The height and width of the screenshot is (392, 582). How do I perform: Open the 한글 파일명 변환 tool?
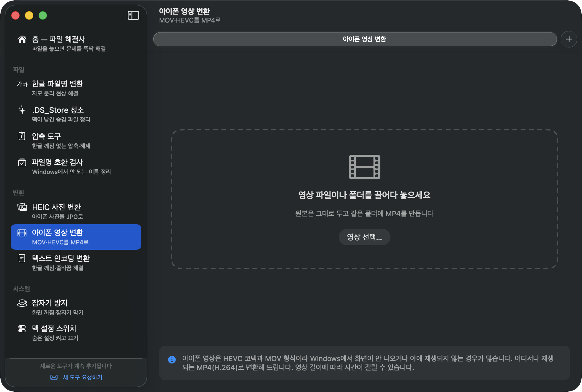tap(76, 88)
